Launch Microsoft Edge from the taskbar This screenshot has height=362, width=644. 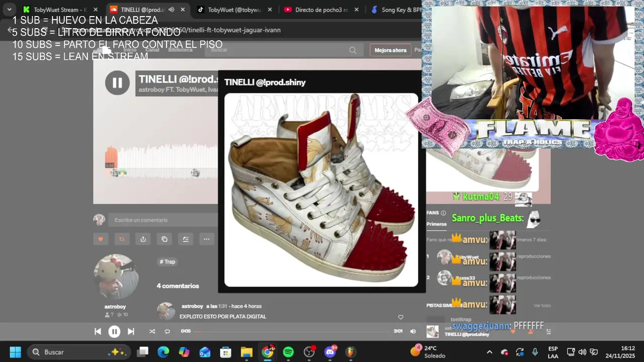(x=164, y=352)
